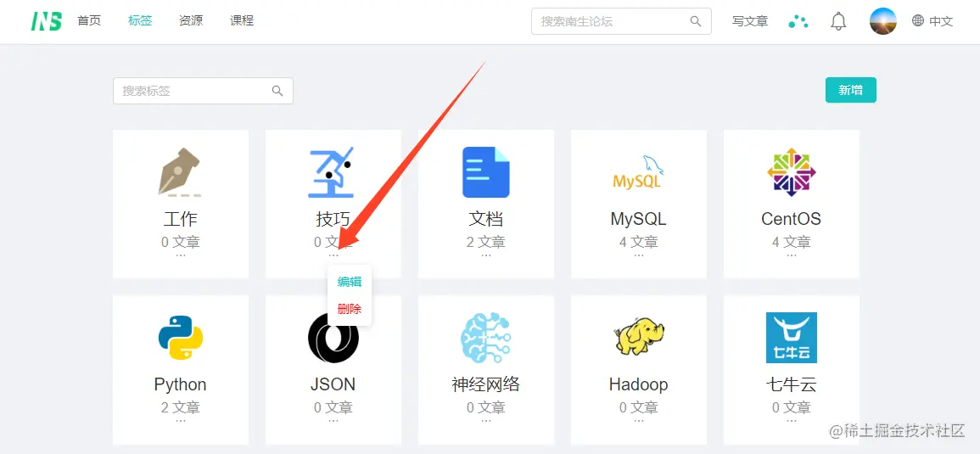Click "2 文章" under Python
Viewport: 980px width, 454px height.
[180, 407]
